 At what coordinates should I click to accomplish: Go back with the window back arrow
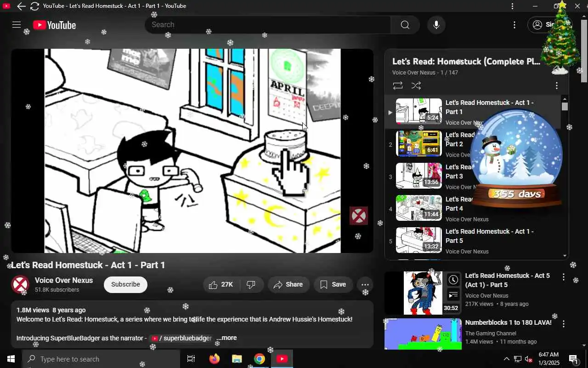tap(21, 6)
